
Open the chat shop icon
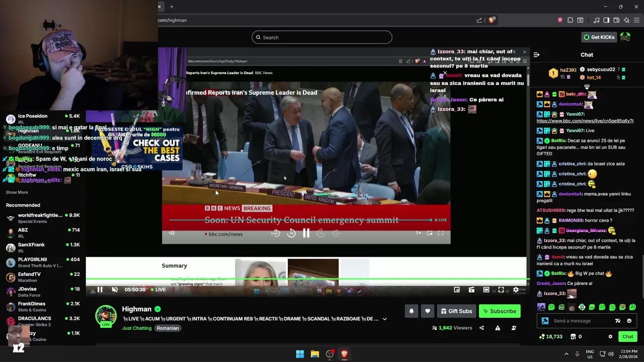click(x=573, y=336)
